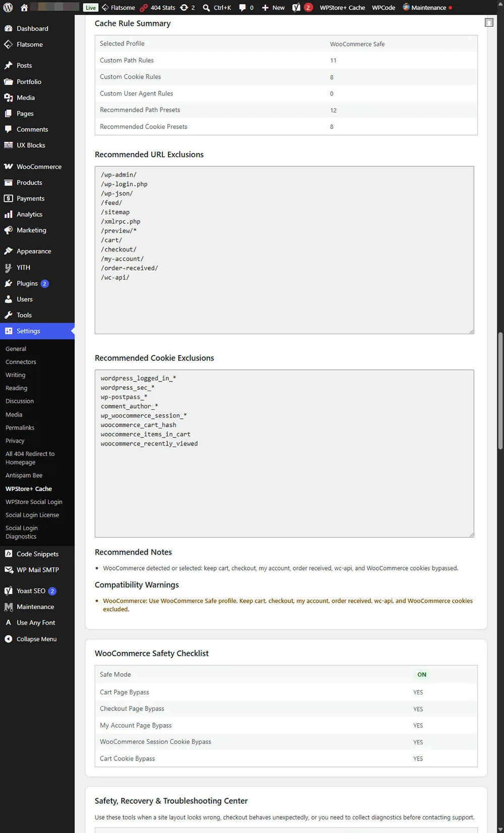Click inside Recommended URL Exclusions textarea
Image resolution: width=504 pixels, height=833 pixels.
click(x=284, y=250)
